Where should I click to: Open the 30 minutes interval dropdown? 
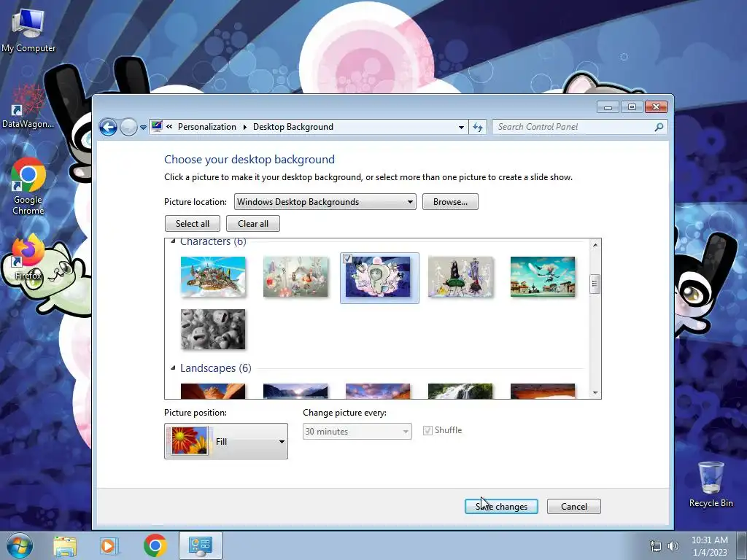357,432
